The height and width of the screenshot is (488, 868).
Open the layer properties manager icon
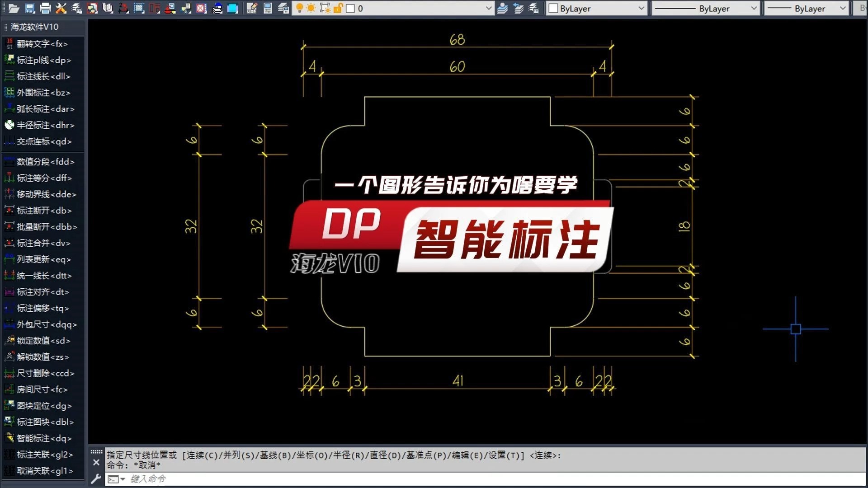(267, 8)
